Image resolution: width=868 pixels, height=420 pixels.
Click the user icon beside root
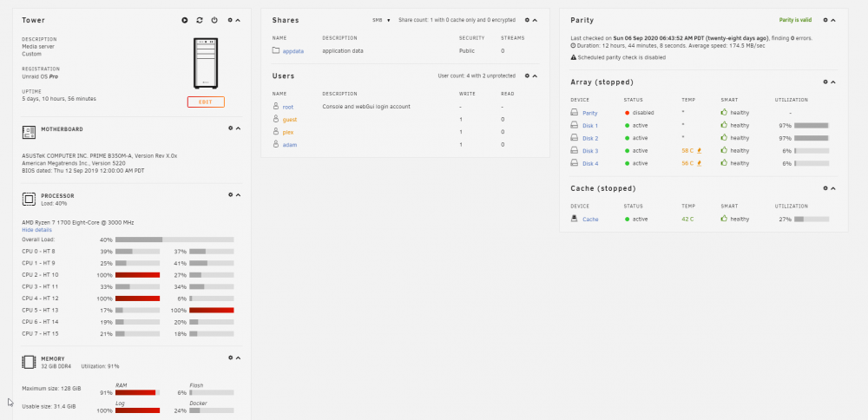pos(276,106)
